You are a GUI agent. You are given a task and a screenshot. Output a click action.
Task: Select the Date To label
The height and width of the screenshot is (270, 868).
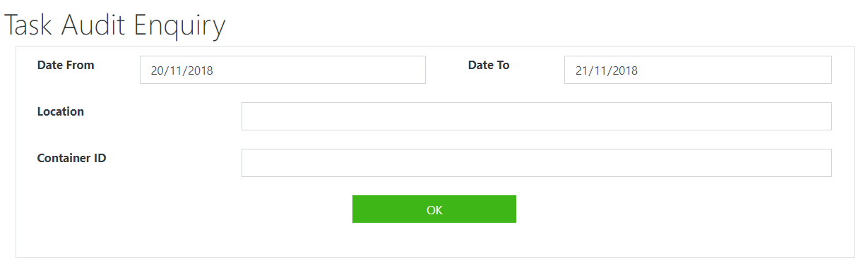489,65
